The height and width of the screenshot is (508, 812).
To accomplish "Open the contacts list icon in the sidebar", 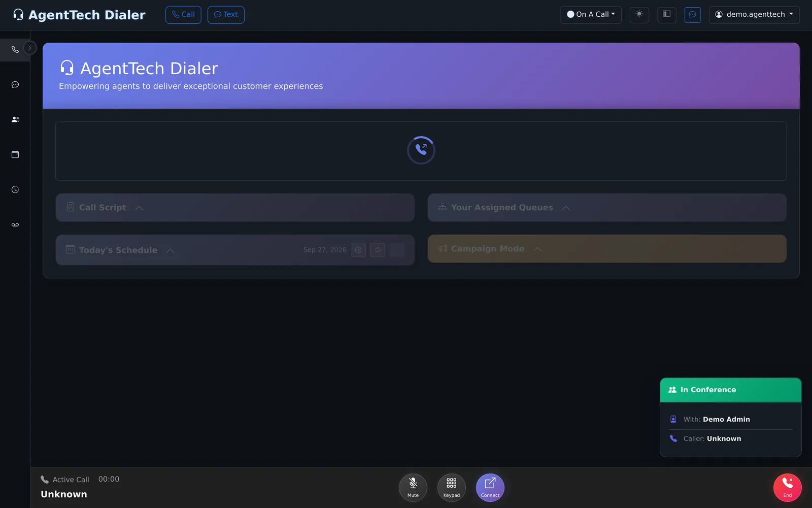I will coord(15,119).
